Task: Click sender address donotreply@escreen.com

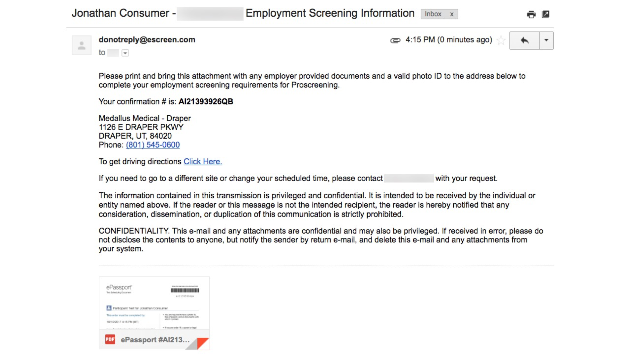Action: pos(147,40)
